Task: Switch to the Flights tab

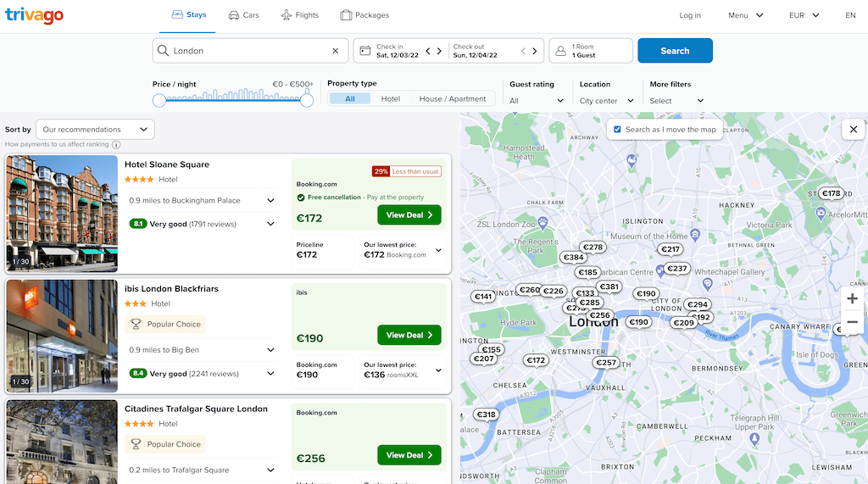Action: [300, 15]
